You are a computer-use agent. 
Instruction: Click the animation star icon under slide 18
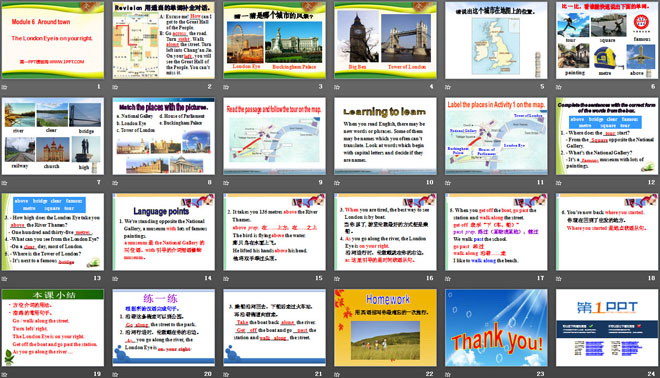pos(559,278)
